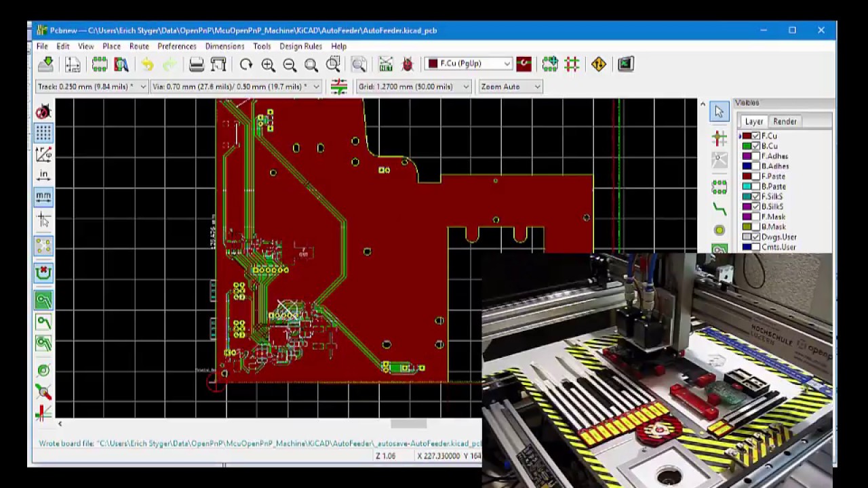
Task: Click the Undo arrow
Action: click(x=148, y=64)
